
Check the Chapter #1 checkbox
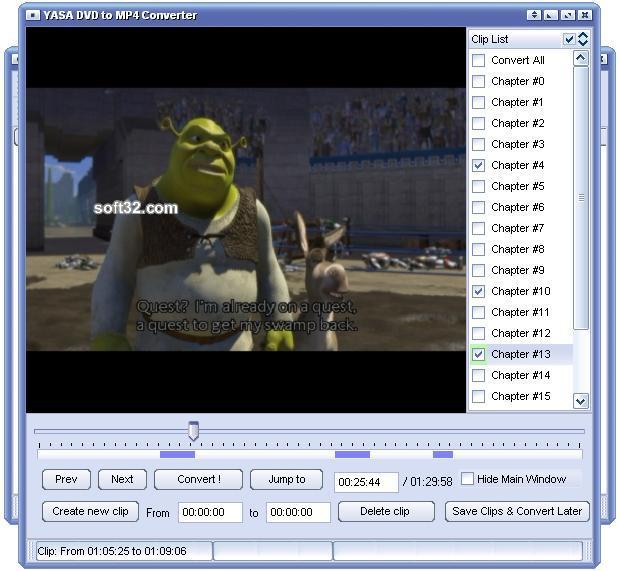(478, 102)
